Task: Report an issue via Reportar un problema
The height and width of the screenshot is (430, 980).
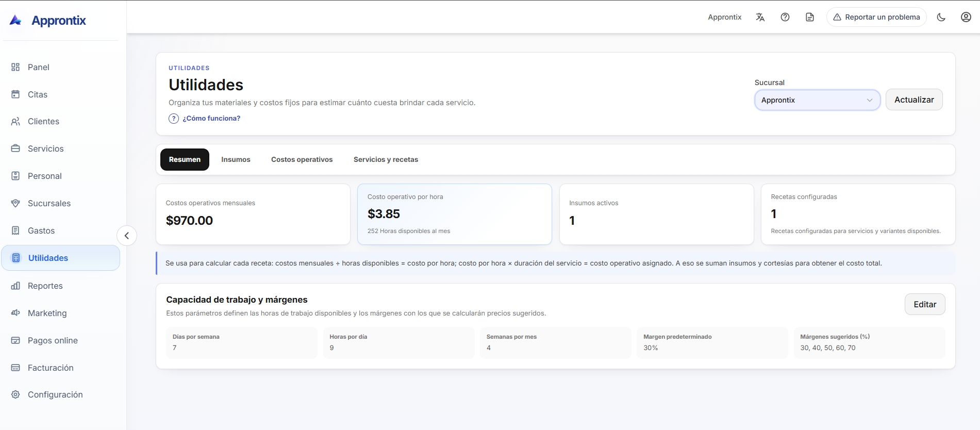Action: pyautogui.click(x=876, y=17)
